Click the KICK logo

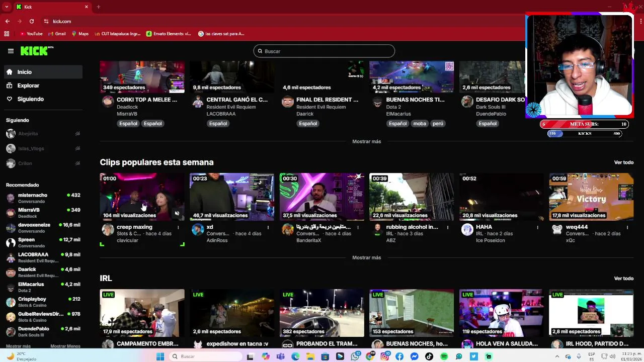37,51
